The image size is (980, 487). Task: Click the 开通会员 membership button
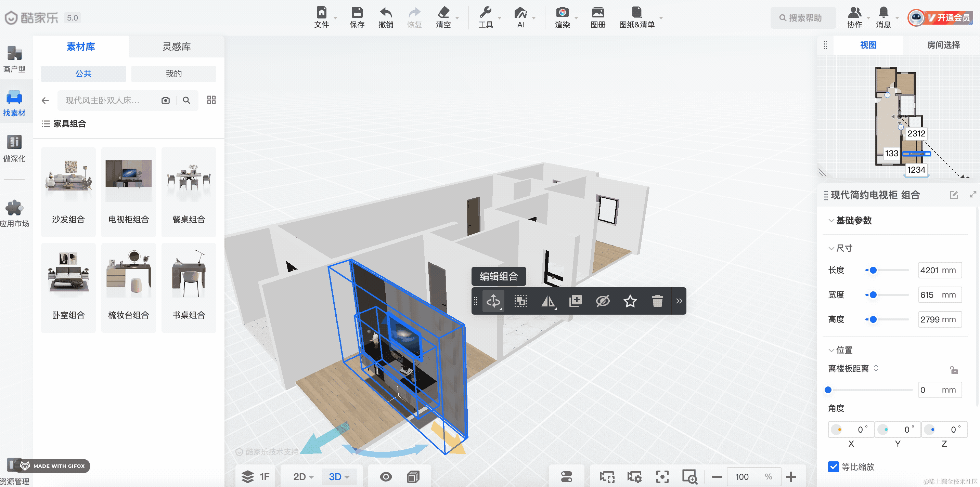coord(941,17)
